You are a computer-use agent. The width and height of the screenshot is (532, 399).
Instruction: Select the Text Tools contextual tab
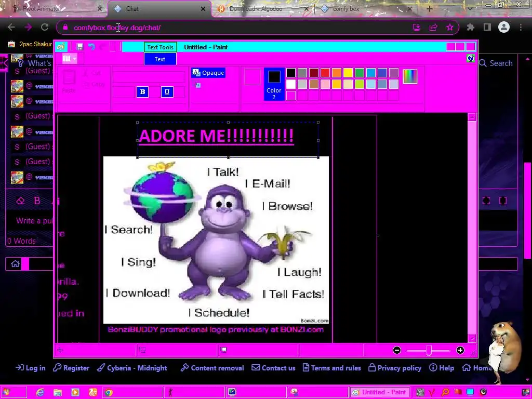coord(160,47)
